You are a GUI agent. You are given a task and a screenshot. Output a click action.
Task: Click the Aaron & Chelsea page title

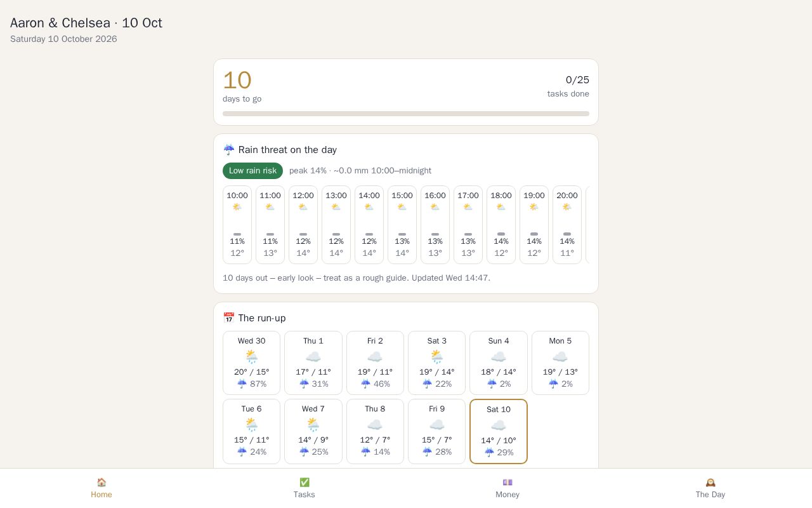pos(86,23)
